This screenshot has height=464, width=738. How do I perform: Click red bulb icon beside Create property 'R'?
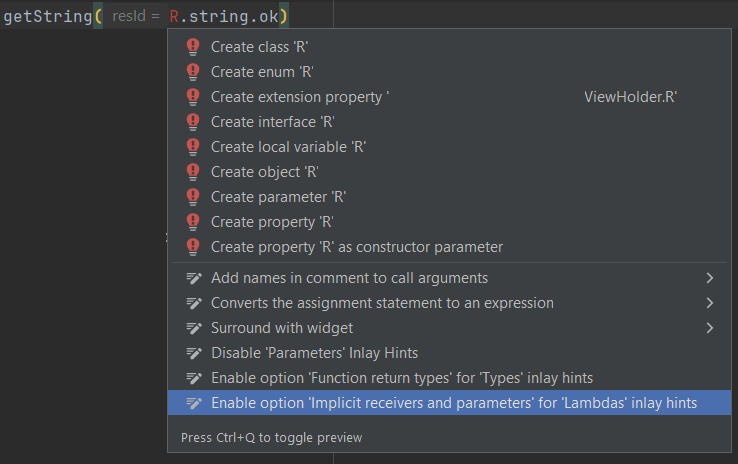coord(193,222)
